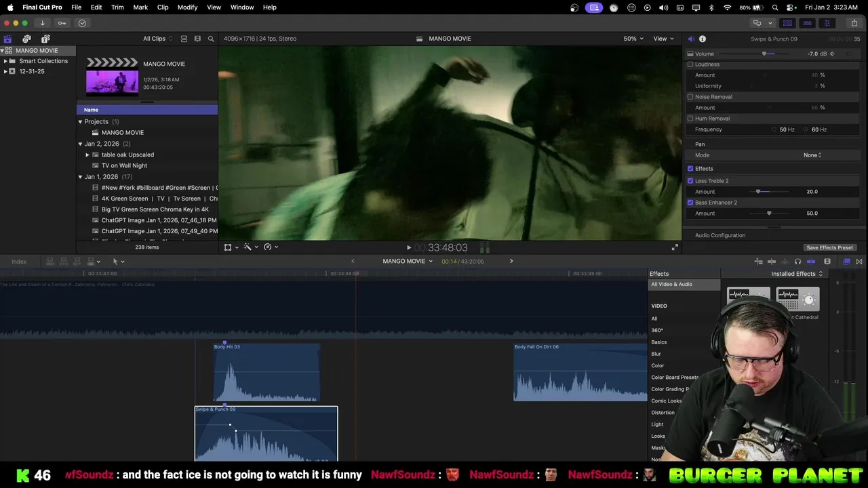Image resolution: width=868 pixels, height=488 pixels.
Task: Expand the Smart Collections folder
Action: tap(5, 61)
